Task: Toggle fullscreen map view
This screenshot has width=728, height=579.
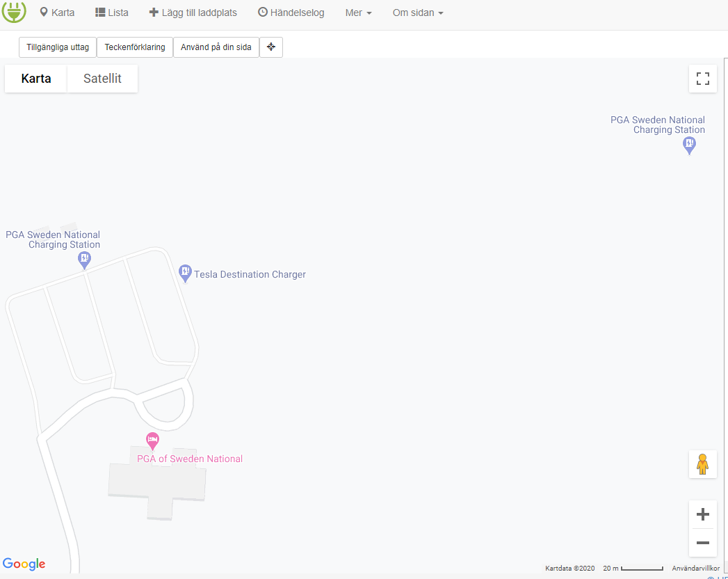Action: pyautogui.click(x=702, y=79)
